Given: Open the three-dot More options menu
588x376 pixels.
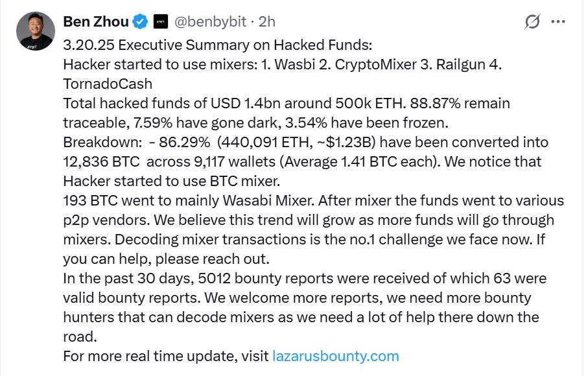Looking at the screenshot, I should 558,22.
